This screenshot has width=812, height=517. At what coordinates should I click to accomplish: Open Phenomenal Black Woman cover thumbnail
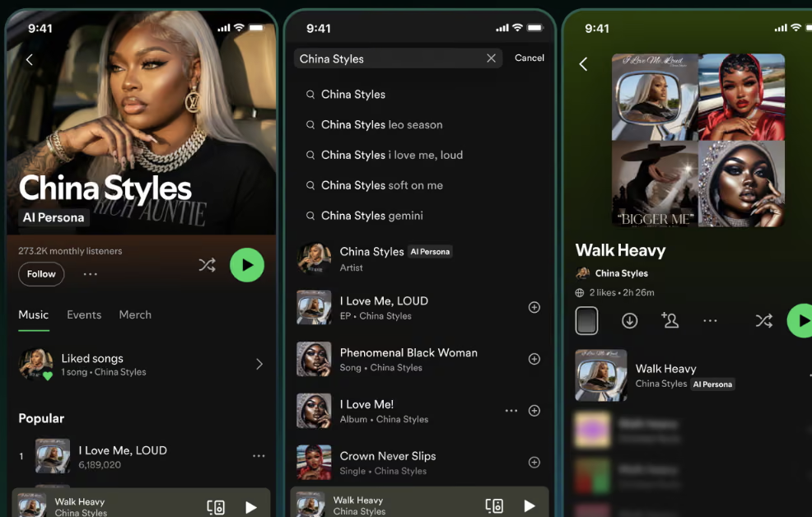click(314, 359)
